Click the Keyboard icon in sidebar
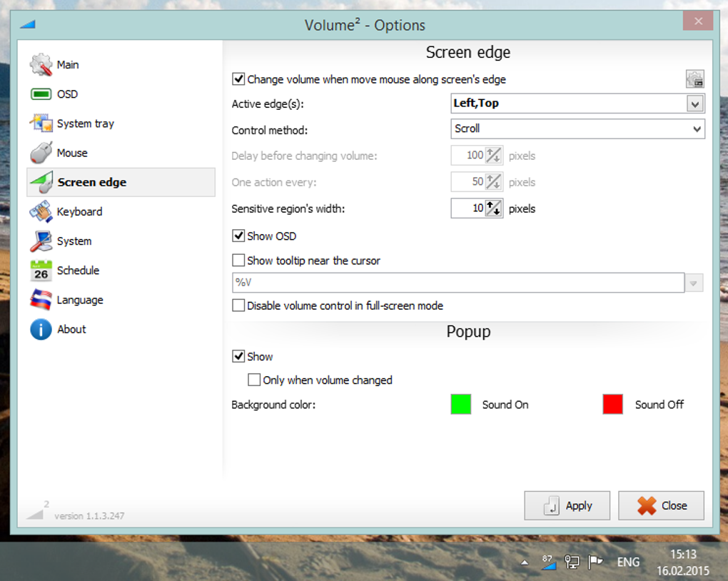Image resolution: width=728 pixels, height=581 pixels. point(41,212)
